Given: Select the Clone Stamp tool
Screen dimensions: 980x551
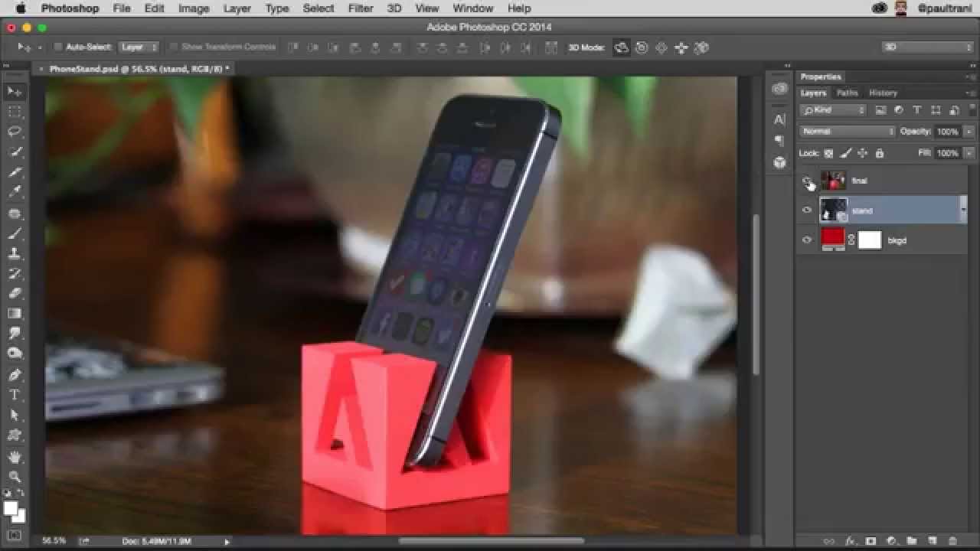Looking at the screenshot, I should [x=15, y=253].
